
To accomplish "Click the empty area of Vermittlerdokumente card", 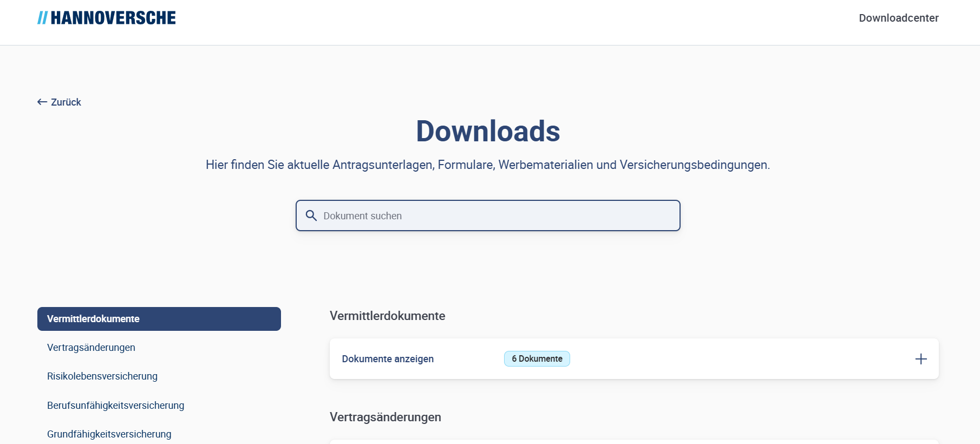I will (731, 359).
